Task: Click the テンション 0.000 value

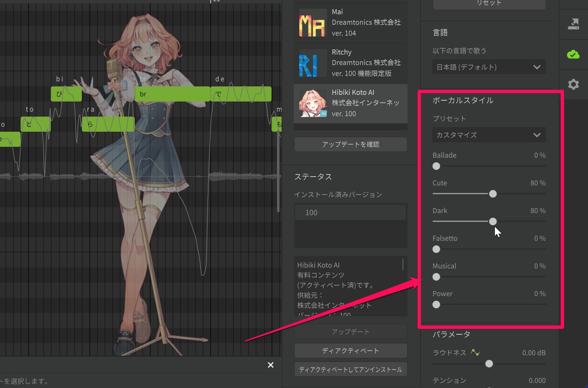Action: tap(537, 380)
